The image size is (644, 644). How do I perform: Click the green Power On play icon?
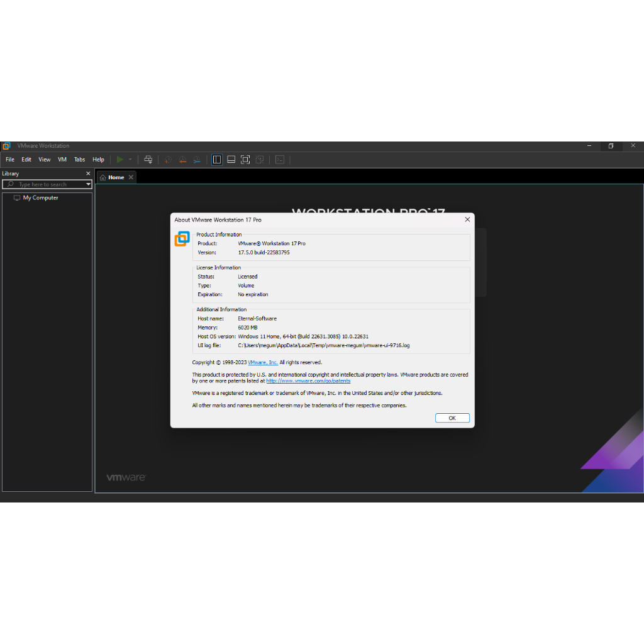120,159
